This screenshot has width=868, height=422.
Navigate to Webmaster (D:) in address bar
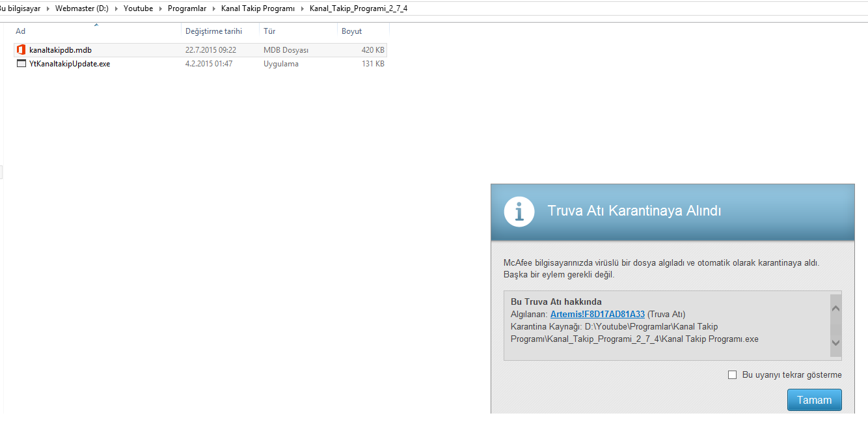coord(81,9)
